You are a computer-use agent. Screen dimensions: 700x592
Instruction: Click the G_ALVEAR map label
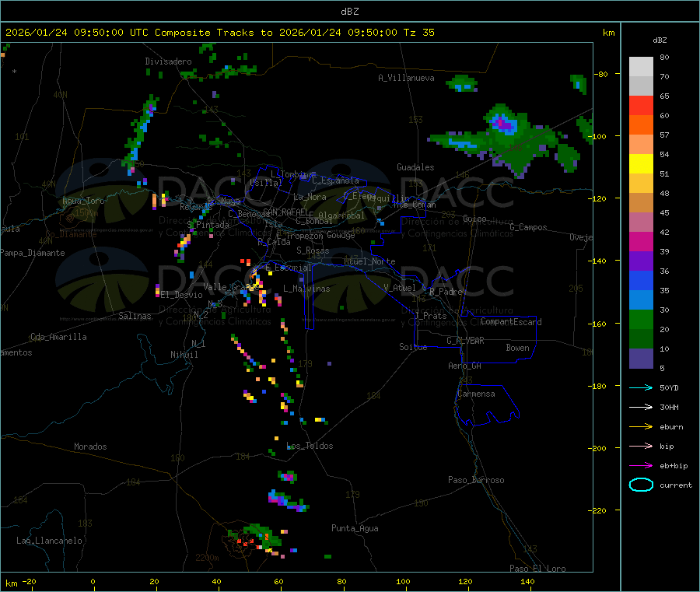(x=465, y=341)
